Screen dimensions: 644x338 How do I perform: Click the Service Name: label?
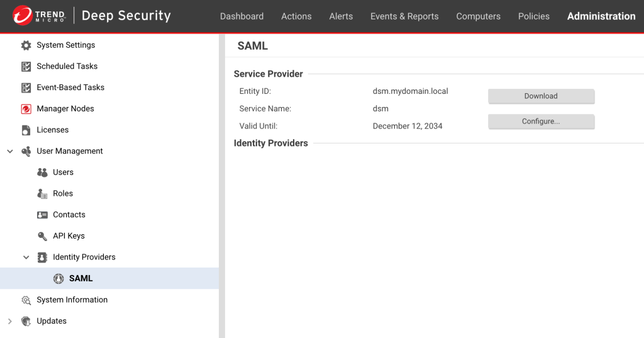tap(265, 108)
